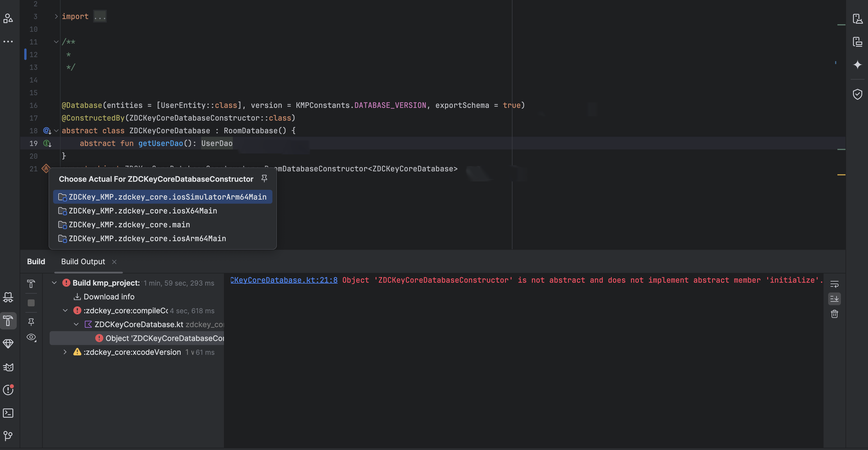Click the stop build square button
This screenshot has width=868, height=450.
(31, 303)
